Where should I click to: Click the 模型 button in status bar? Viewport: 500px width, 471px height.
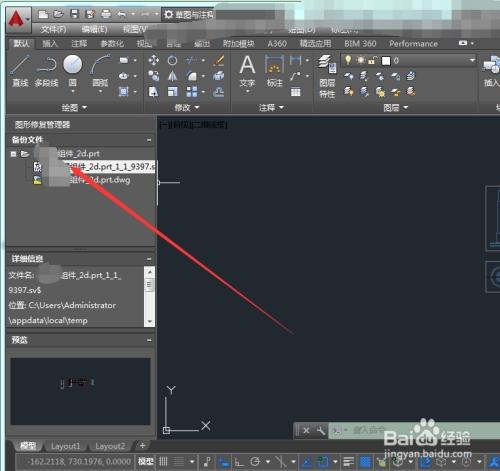[146, 462]
